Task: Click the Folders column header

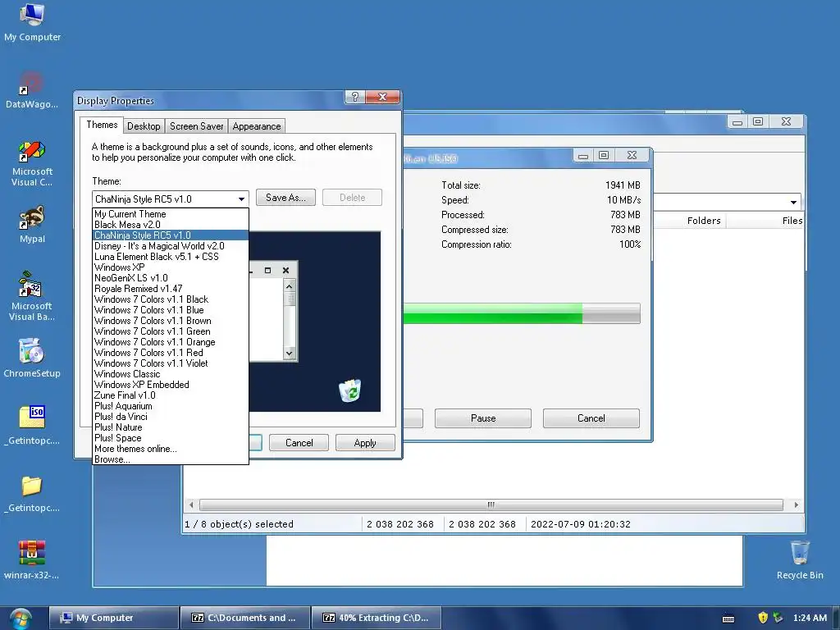Action: pos(703,221)
